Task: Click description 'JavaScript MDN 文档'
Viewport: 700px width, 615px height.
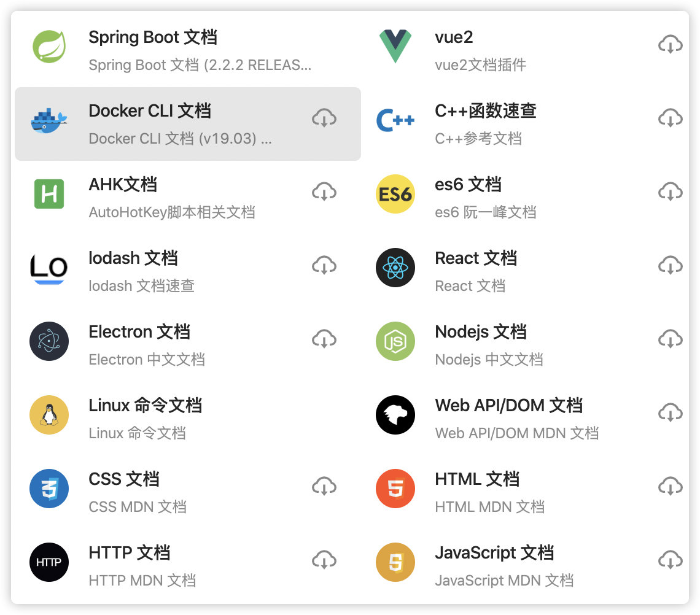Action: pos(504,580)
